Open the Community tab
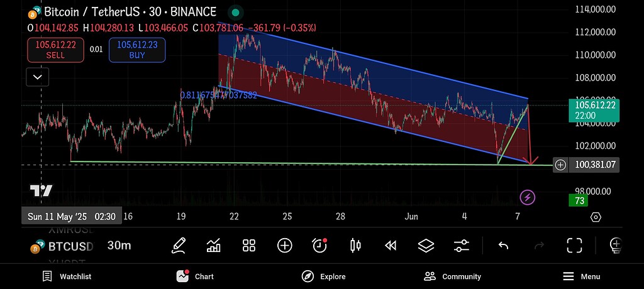Viewport: 644px width, 289px height. click(x=452, y=276)
